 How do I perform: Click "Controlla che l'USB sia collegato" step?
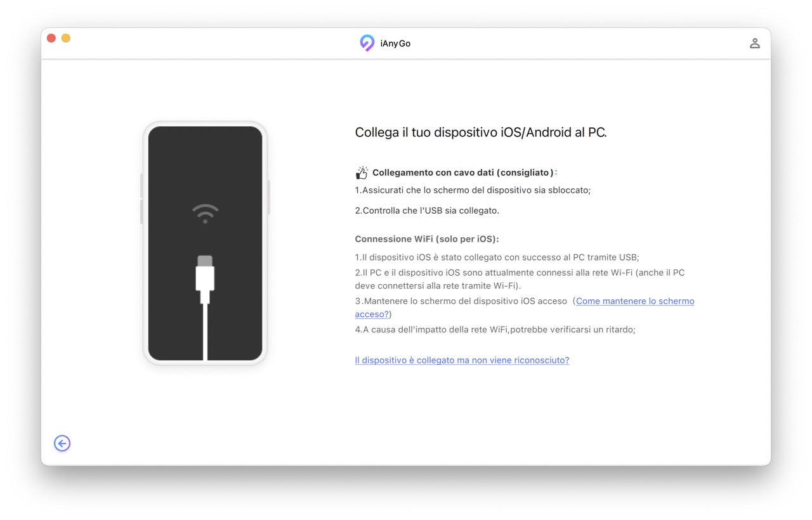tap(427, 211)
